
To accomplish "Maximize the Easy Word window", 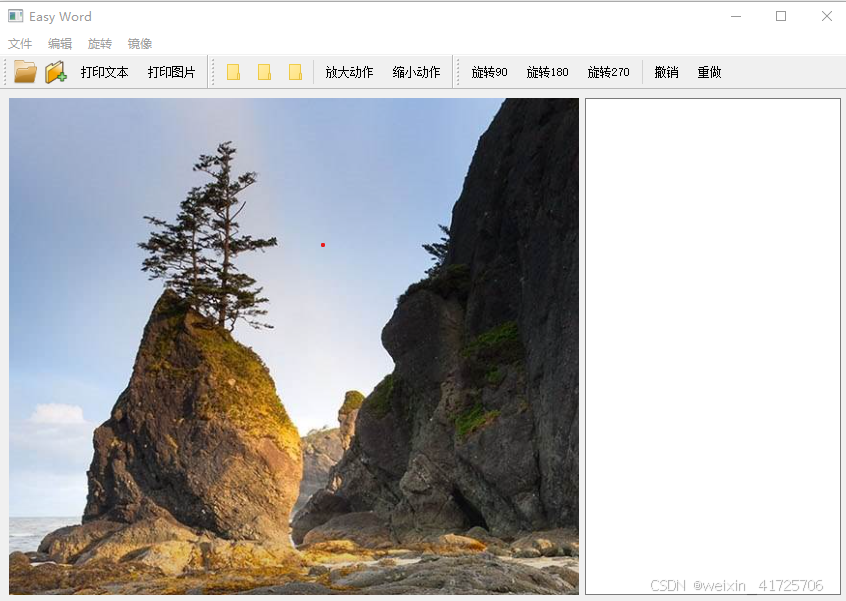I will tap(781, 16).
